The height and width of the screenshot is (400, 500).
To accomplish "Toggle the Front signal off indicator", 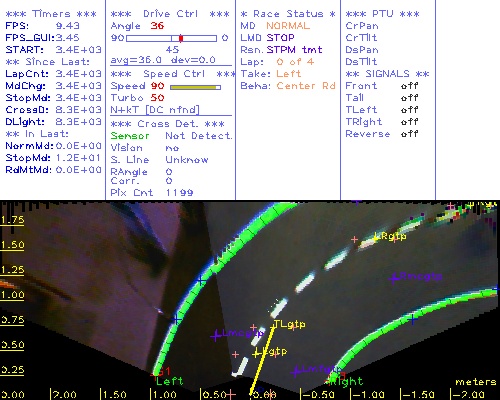I will tap(409, 86).
